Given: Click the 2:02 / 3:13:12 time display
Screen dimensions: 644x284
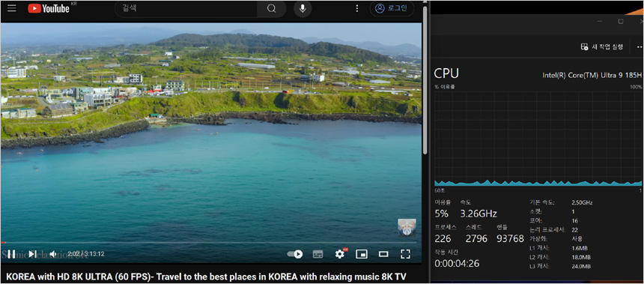Looking at the screenshot, I should 86,254.
